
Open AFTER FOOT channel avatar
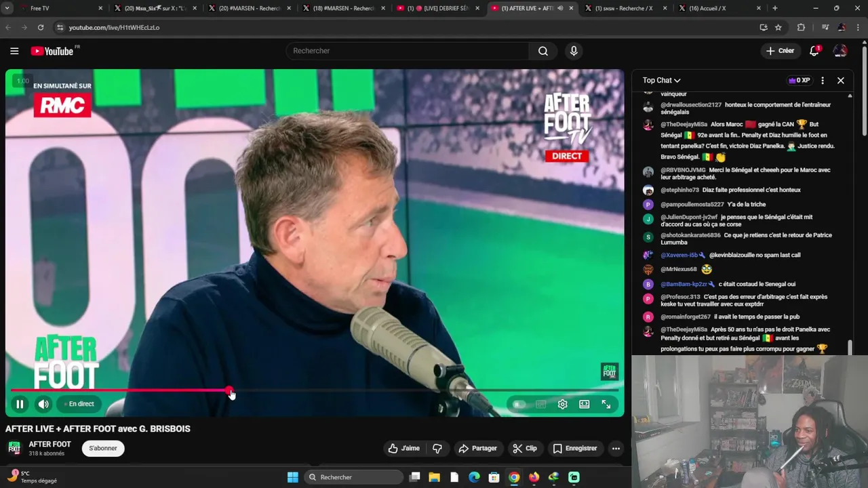(x=14, y=448)
